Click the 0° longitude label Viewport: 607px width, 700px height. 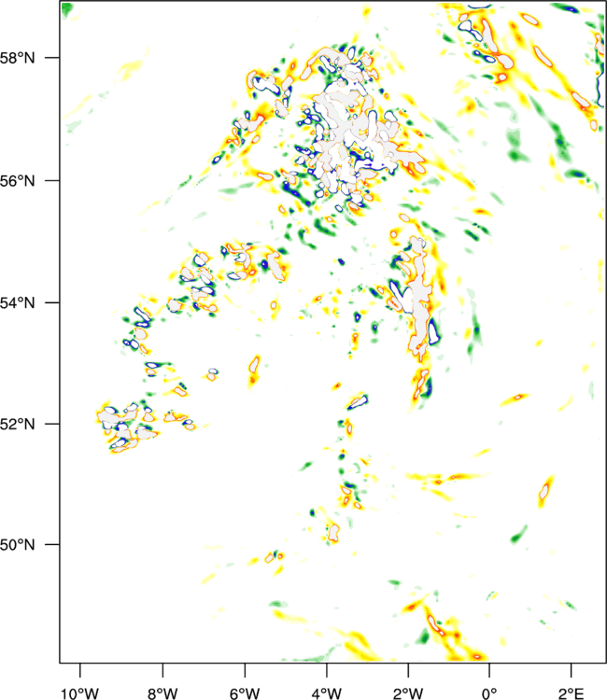click(489, 693)
